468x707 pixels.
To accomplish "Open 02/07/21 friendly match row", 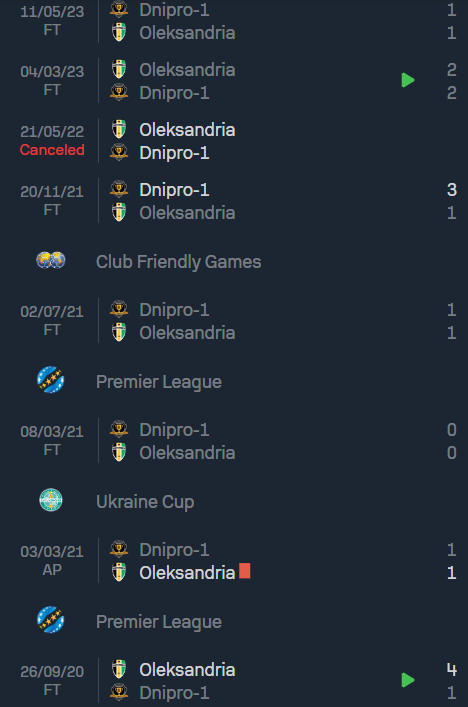I will (234, 321).
